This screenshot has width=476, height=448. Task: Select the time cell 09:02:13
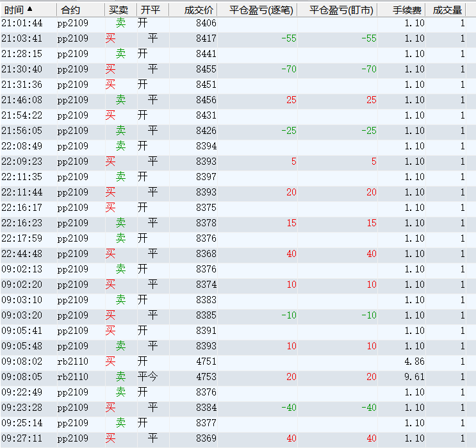coord(22,269)
